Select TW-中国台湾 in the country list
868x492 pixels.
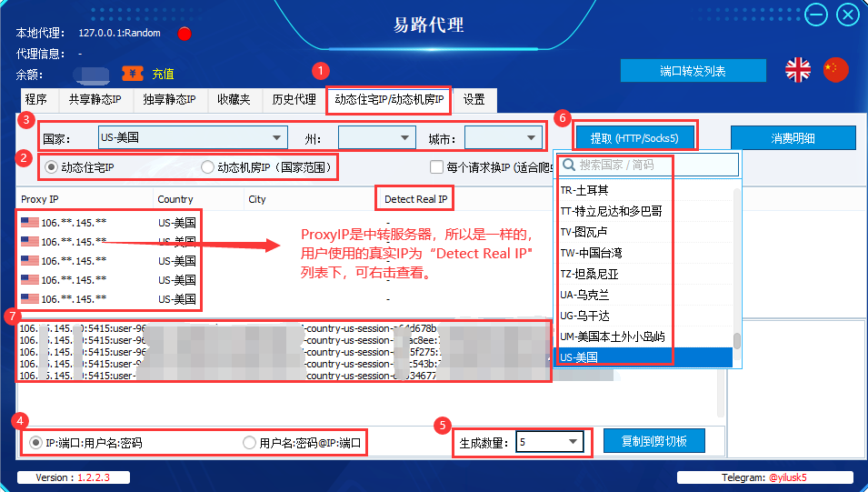[644, 253]
